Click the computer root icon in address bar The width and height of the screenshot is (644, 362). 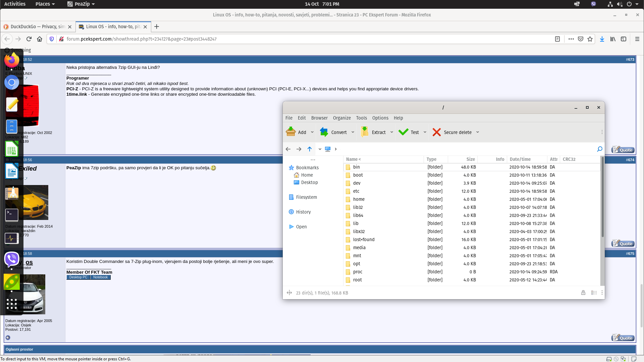(x=328, y=149)
